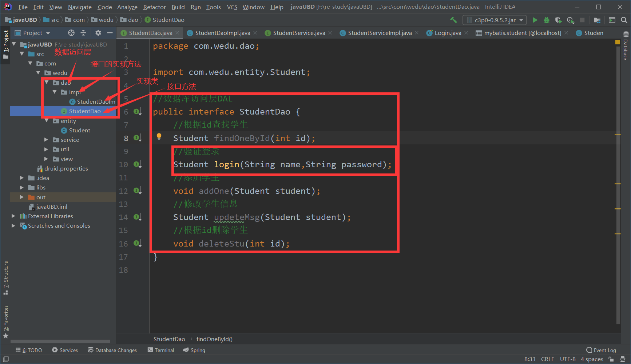
Task: Collapse the dao folder arrow
Action: tap(47, 83)
